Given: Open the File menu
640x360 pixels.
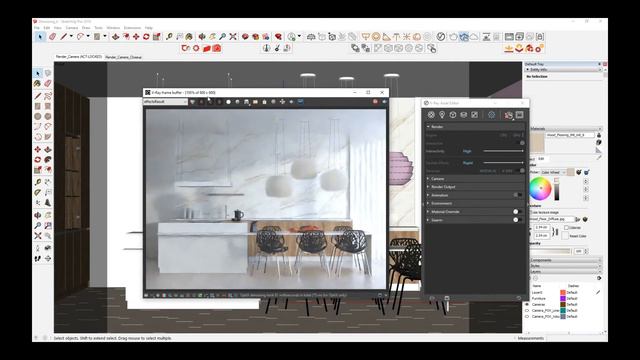Looking at the screenshot, I should tap(37, 28).
